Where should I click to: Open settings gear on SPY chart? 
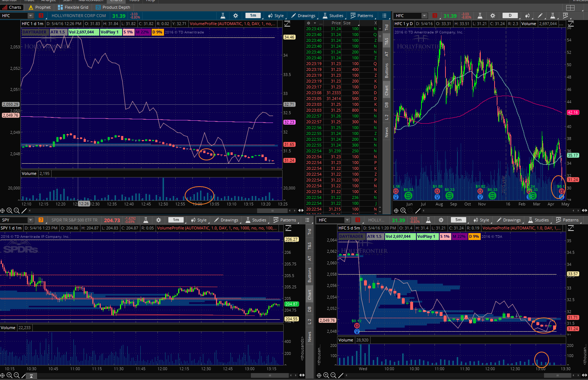point(159,220)
